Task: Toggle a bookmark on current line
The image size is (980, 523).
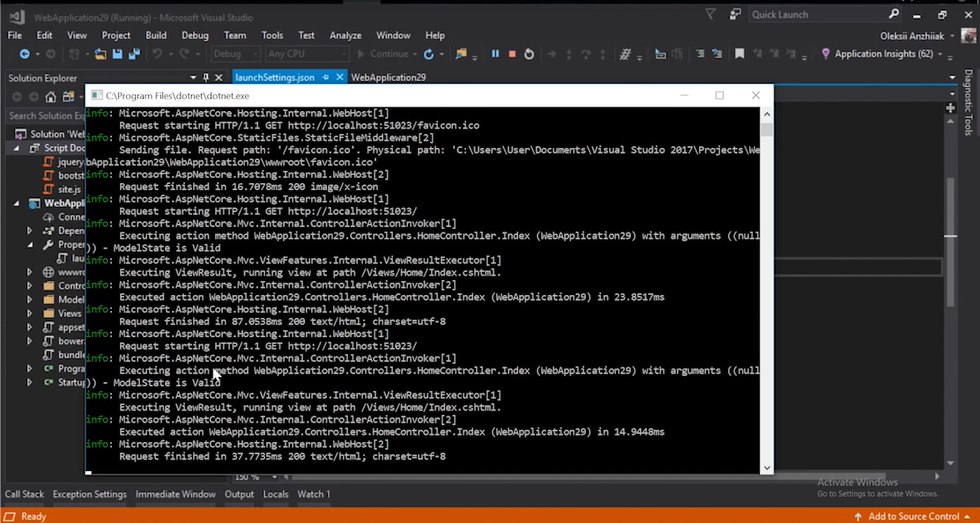Action: click(x=739, y=55)
